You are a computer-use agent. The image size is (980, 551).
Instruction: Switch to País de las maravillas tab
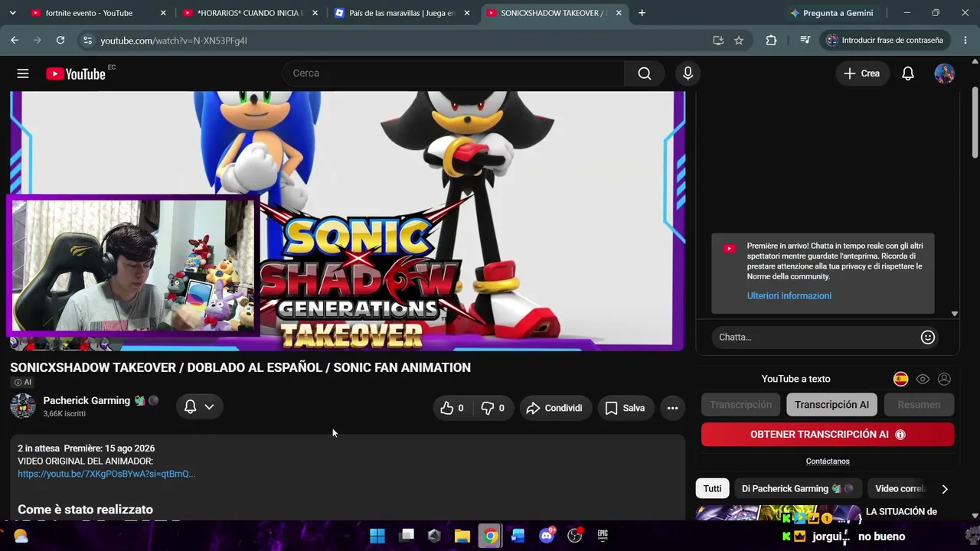click(x=401, y=13)
